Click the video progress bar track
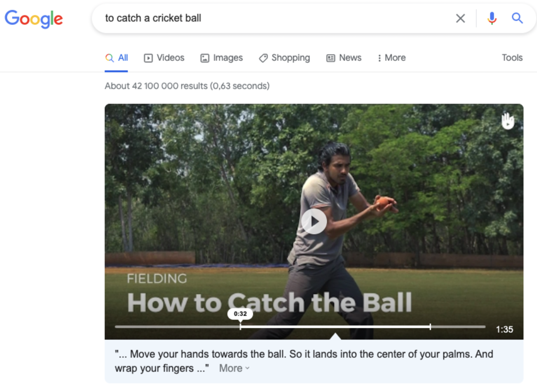The height and width of the screenshot is (392, 537). tap(300, 327)
